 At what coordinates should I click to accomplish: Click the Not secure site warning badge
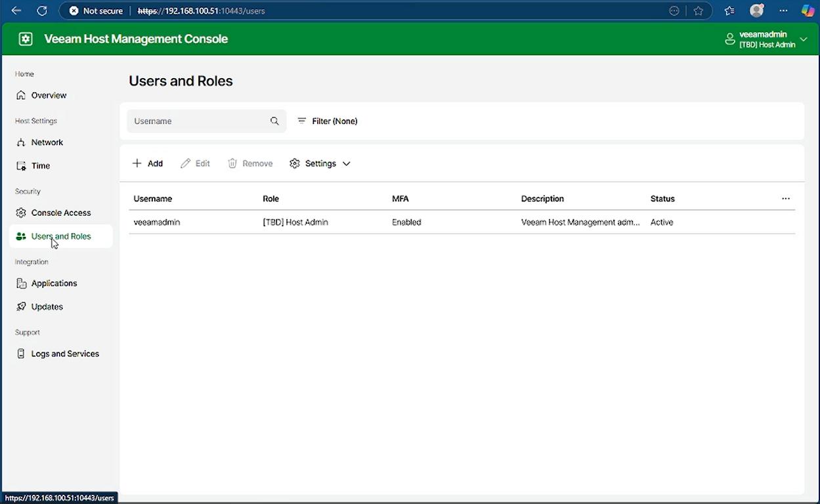click(96, 11)
